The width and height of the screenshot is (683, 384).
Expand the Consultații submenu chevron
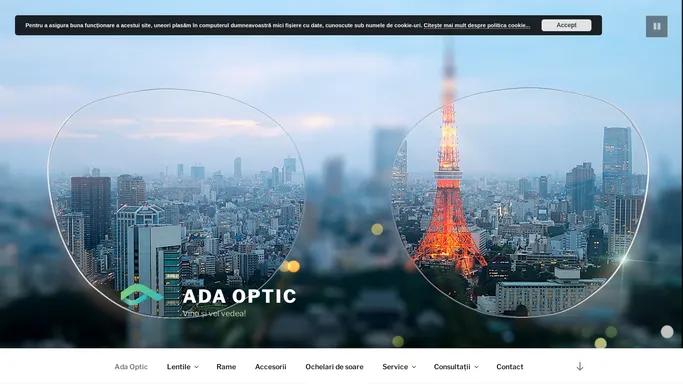pos(477,367)
